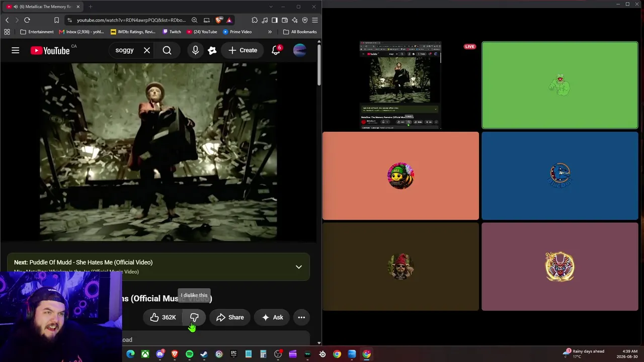Open Discord from the taskbar
The height and width of the screenshot is (362, 644).
click(x=160, y=354)
